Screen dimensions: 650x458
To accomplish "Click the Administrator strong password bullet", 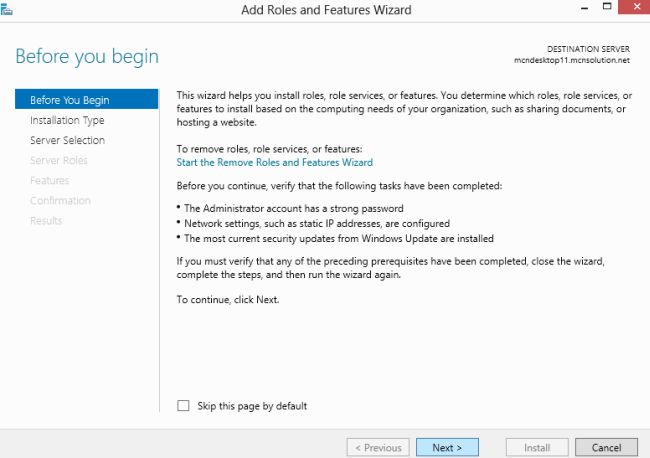I will pyautogui.click(x=294, y=208).
